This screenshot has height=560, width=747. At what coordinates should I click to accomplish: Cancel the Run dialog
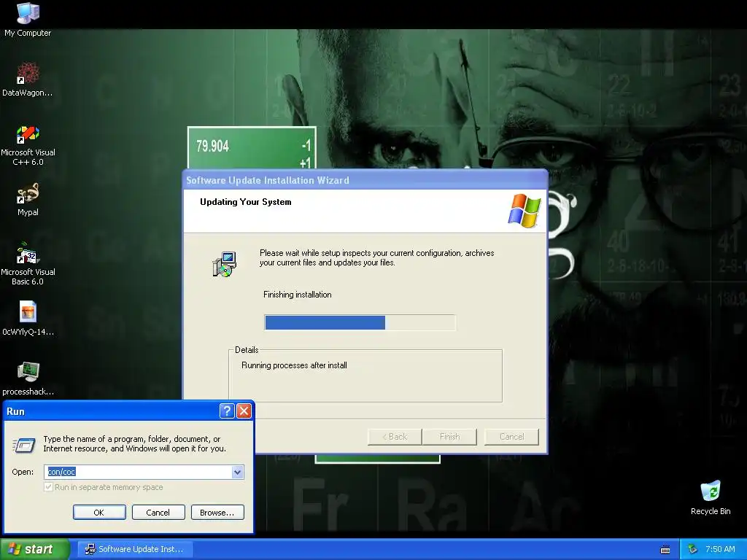(158, 513)
